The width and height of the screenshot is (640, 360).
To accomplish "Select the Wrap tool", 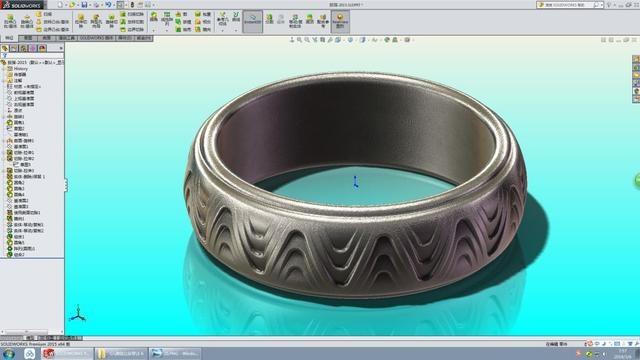I will 203,14.
